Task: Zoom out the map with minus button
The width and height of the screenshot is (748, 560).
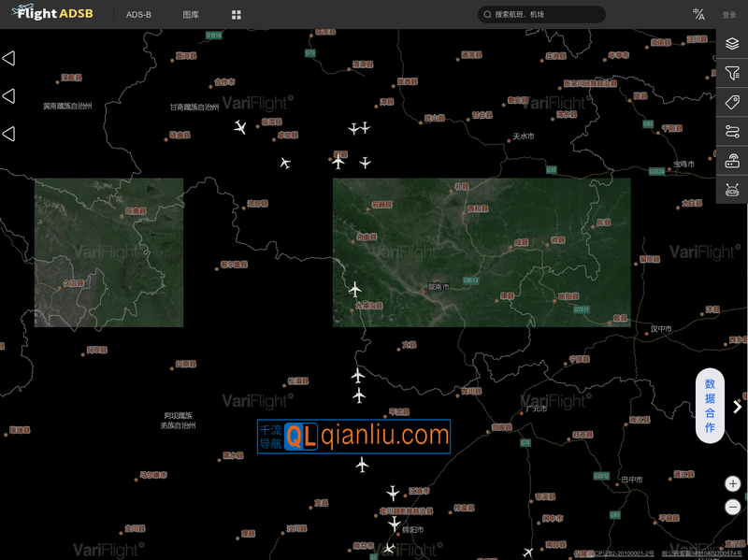Action: tap(733, 507)
